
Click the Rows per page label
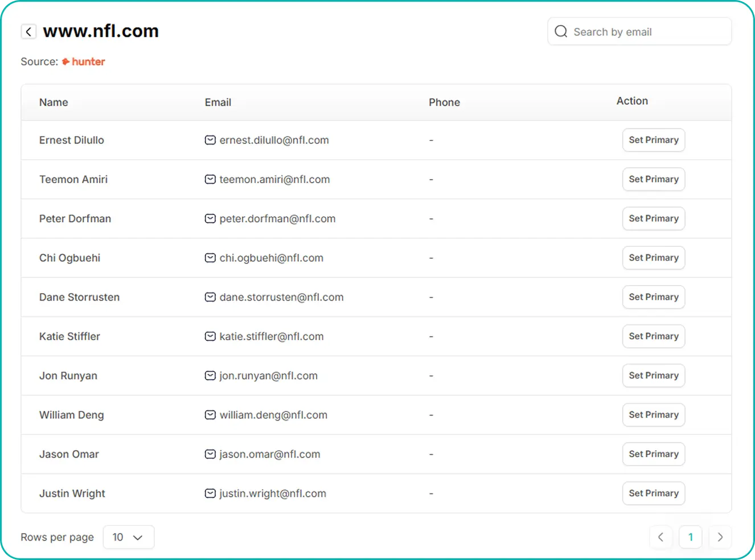pyautogui.click(x=58, y=537)
